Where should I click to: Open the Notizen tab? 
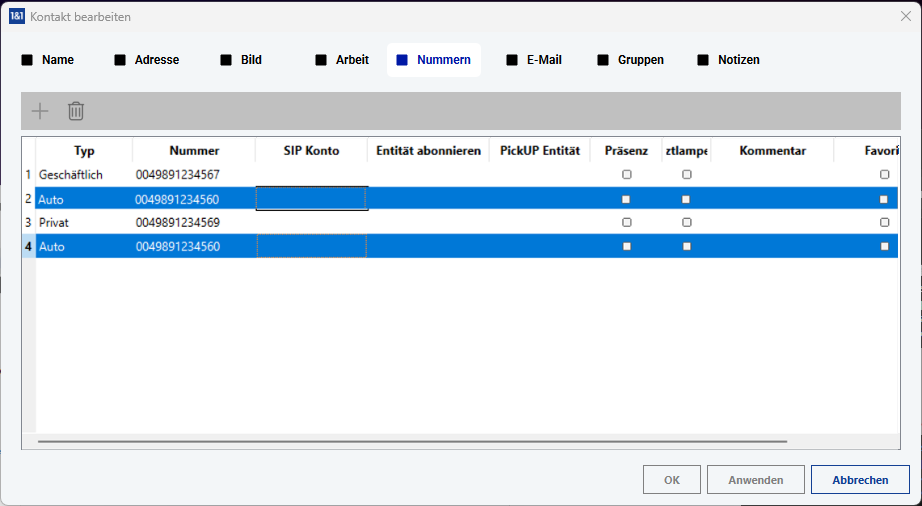(x=728, y=60)
